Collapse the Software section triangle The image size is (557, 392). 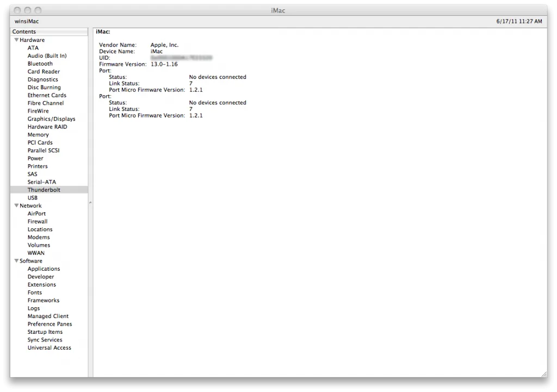click(16, 261)
